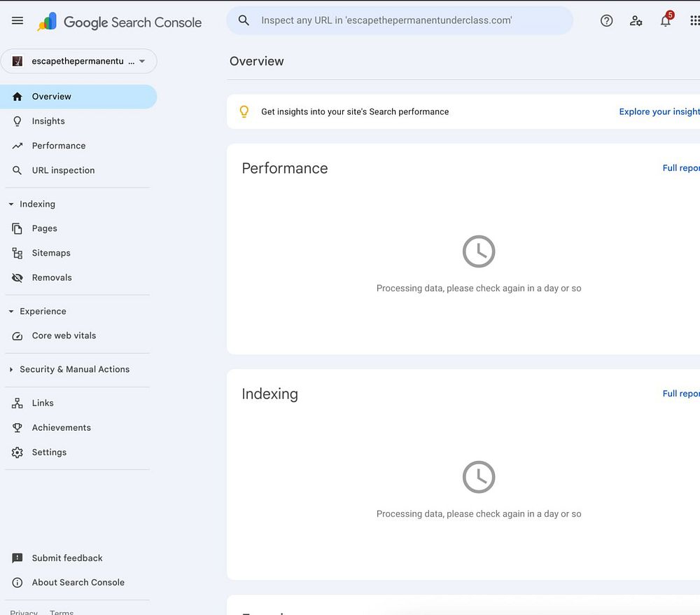This screenshot has height=615, width=700.
Task: Open the user settings people icon
Action: coord(636,21)
